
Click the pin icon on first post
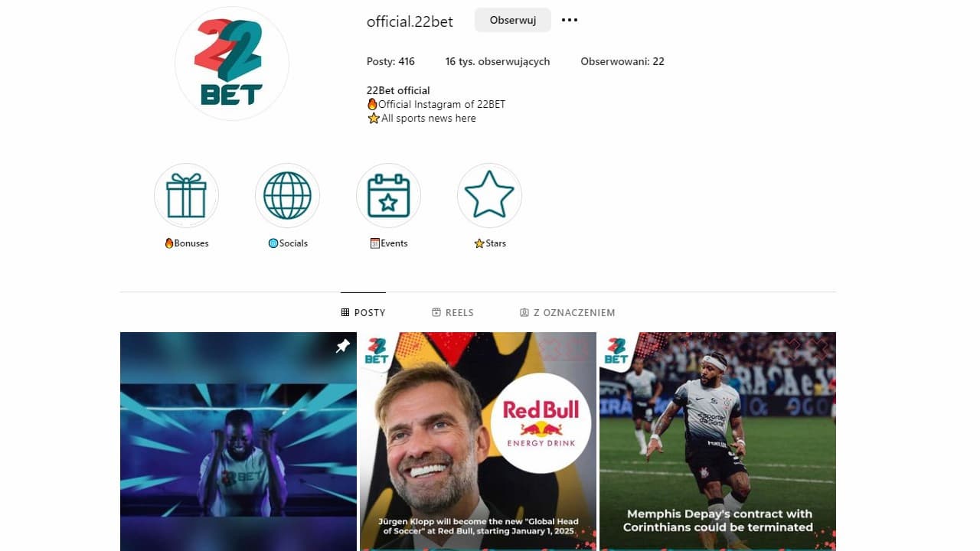point(342,347)
